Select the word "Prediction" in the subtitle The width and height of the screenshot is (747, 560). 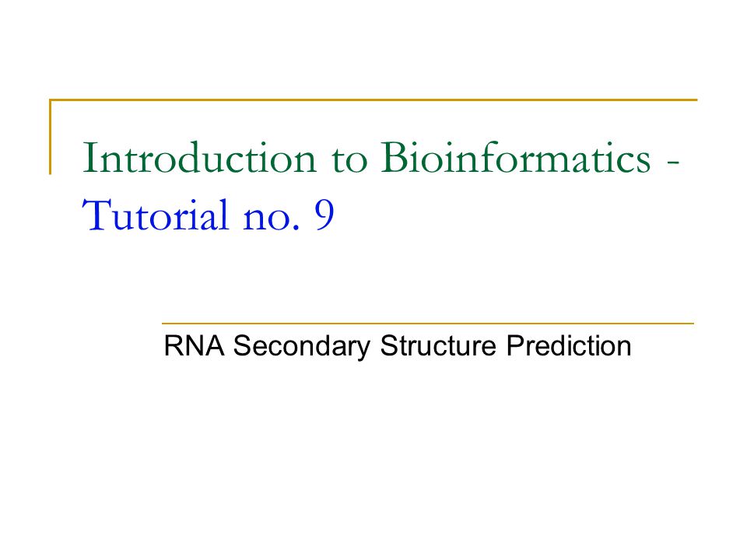(x=569, y=345)
